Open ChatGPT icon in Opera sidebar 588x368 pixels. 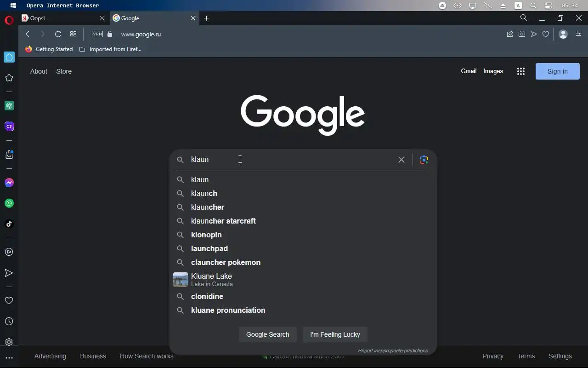9,106
